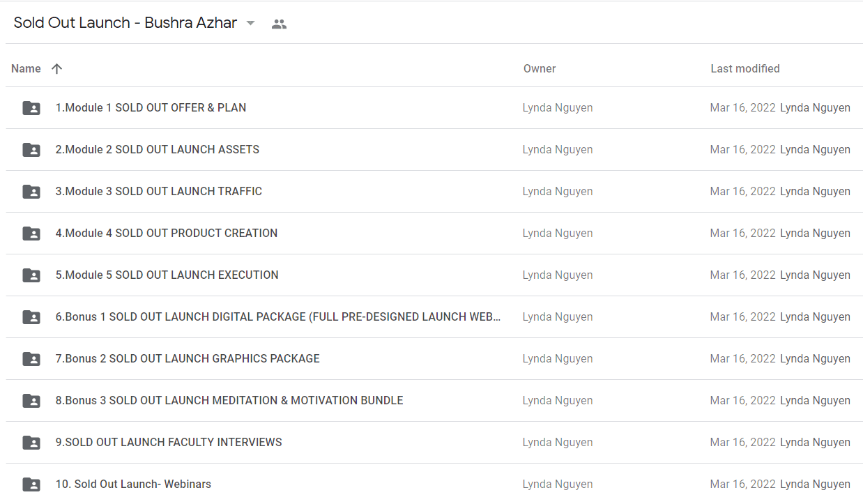Click the shared people icon near title

coord(279,24)
